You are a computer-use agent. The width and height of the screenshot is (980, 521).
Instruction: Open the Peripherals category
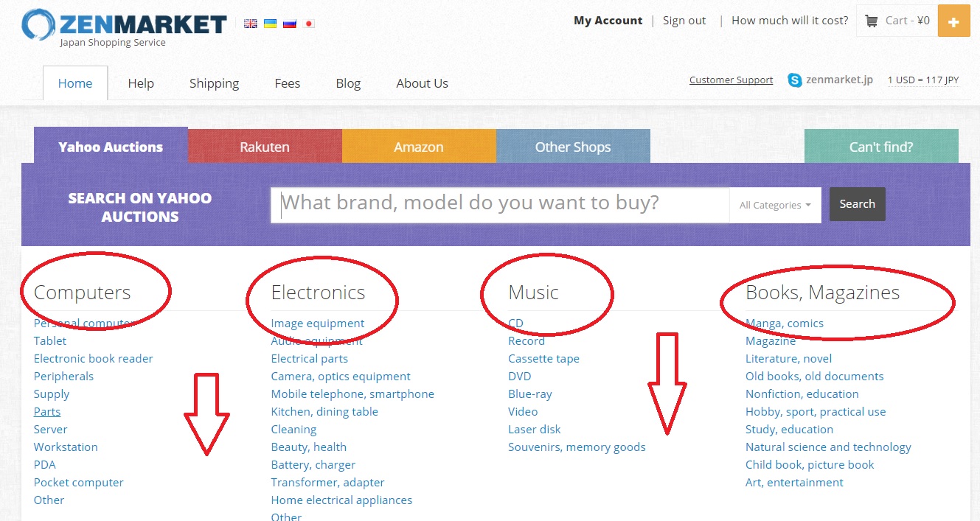tap(64, 377)
